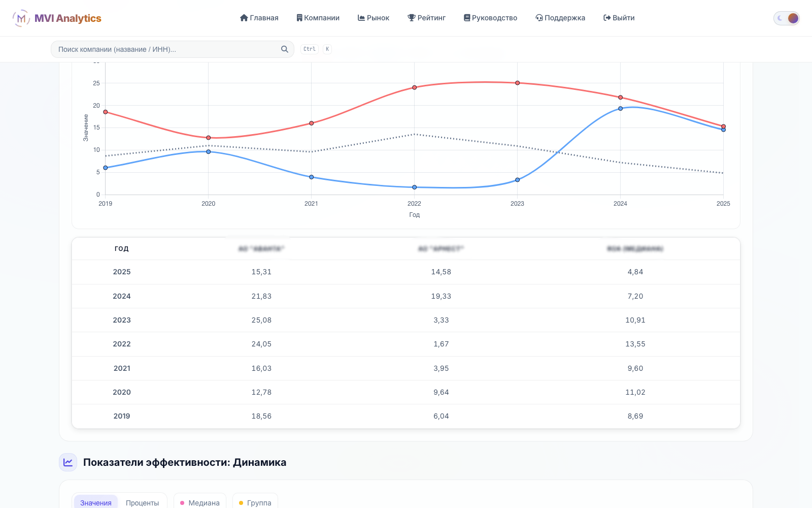Screen dimensions: 812x508
Task: Click the Год table column header
Action: 121,248
